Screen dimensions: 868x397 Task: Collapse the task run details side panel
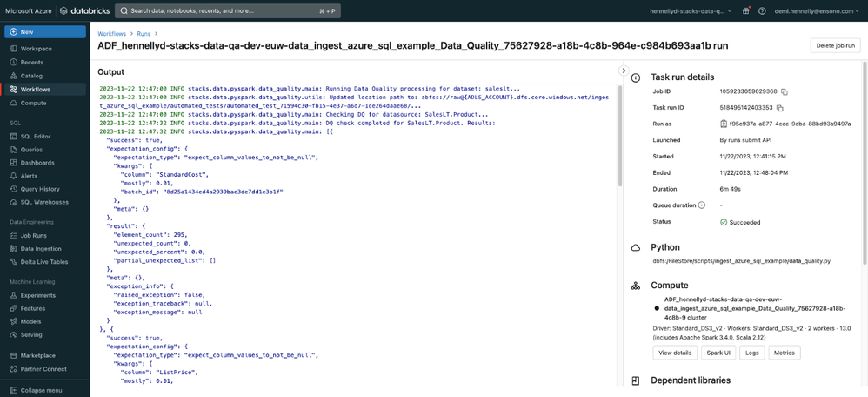pos(624,71)
